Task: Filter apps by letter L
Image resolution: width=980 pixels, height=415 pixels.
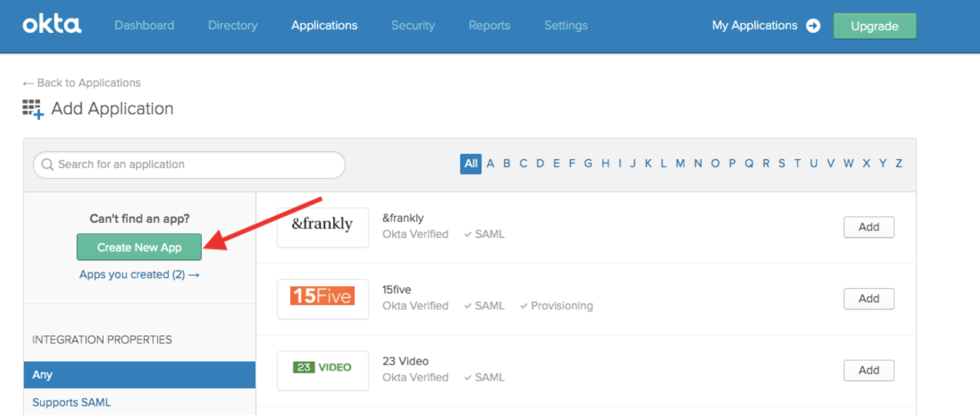Action: 663,164
